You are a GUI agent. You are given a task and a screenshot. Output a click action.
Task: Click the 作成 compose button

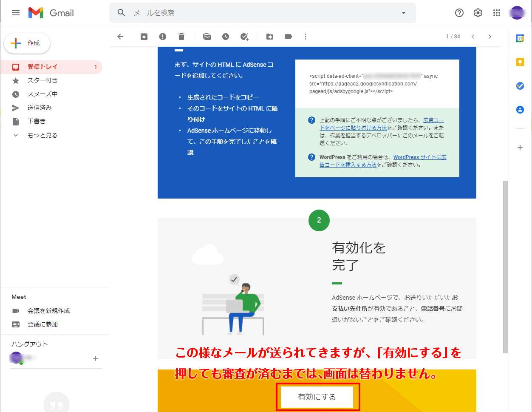click(x=27, y=43)
